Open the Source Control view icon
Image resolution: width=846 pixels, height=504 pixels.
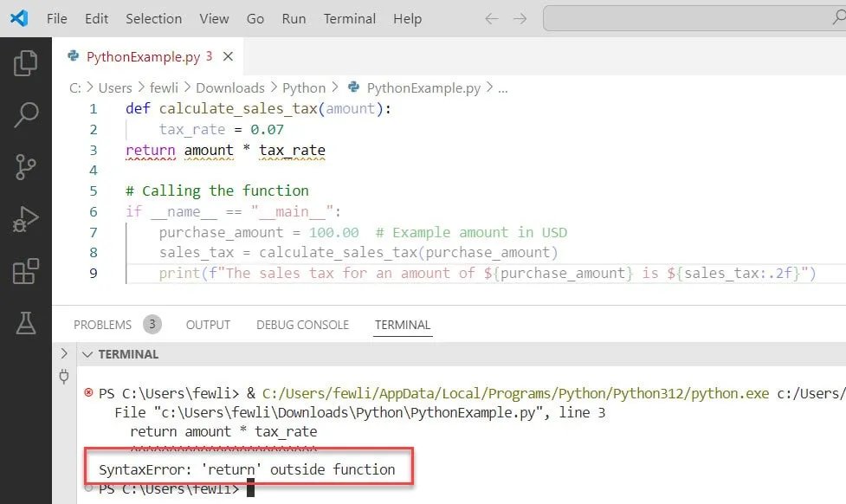click(x=26, y=165)
